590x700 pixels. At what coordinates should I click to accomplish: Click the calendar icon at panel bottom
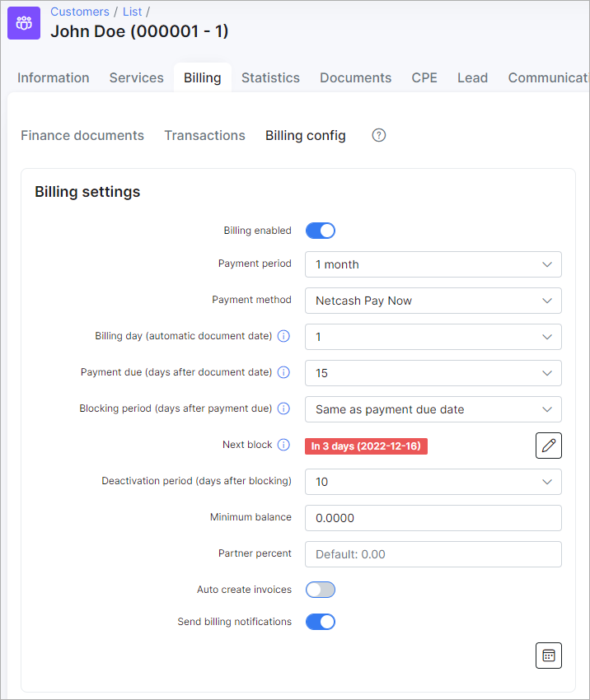pos(549,656)
